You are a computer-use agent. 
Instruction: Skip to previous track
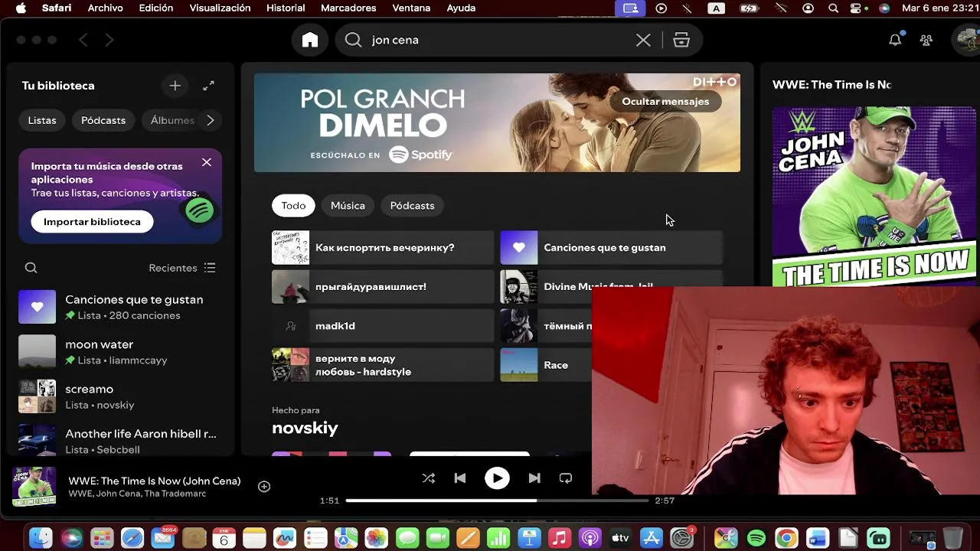tap(460, 478)
